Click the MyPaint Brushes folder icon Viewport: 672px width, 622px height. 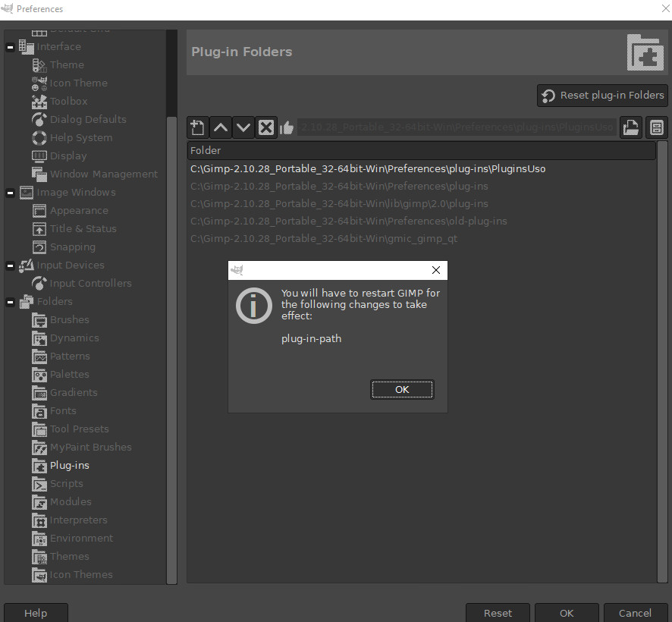[x=39, y=448]
